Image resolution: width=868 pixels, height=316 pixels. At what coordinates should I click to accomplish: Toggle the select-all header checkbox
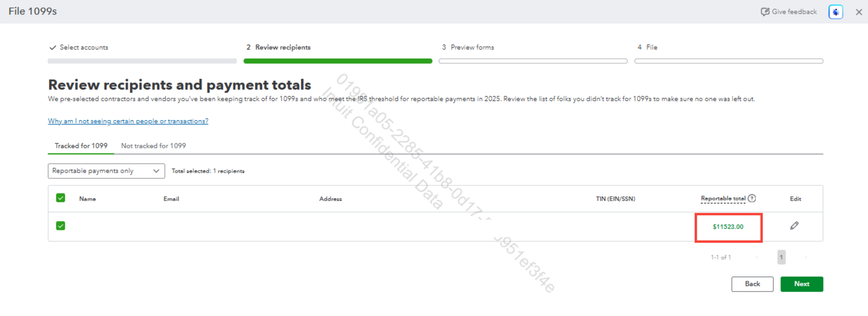(x=61, y=198)
